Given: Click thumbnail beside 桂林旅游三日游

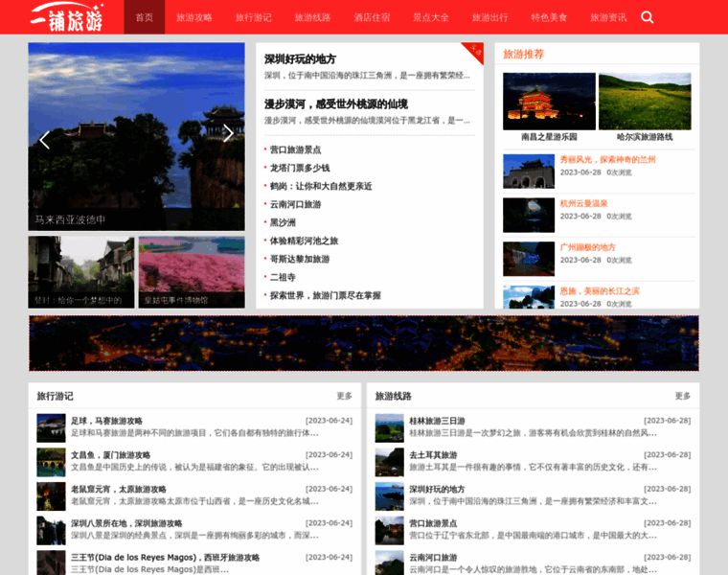Looking at the screenshot, I should (390, 427).
